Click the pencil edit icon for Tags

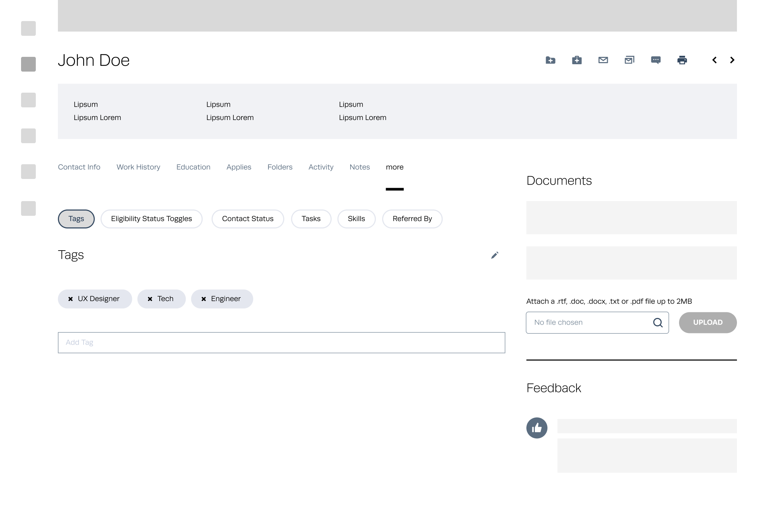[494, 255]
